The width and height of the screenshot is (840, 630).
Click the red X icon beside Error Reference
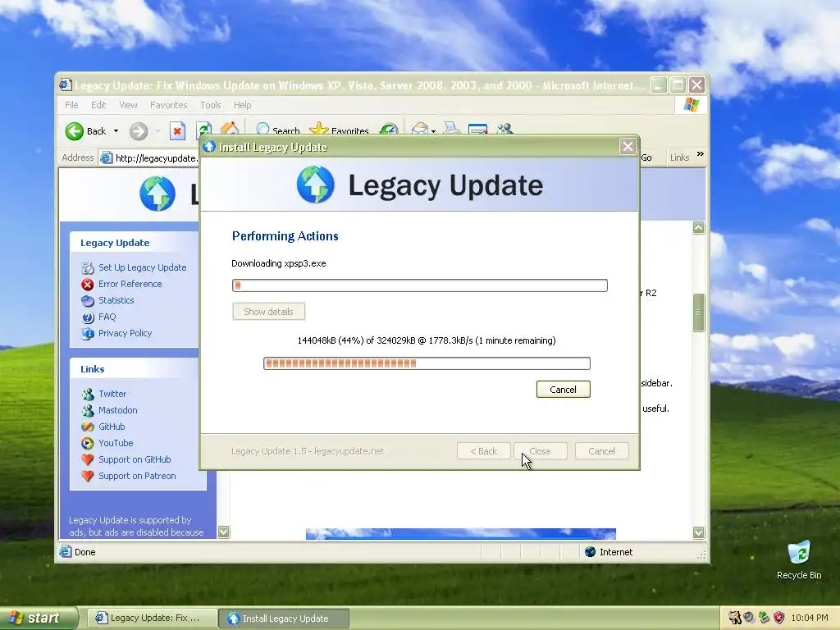pos(88,285)
